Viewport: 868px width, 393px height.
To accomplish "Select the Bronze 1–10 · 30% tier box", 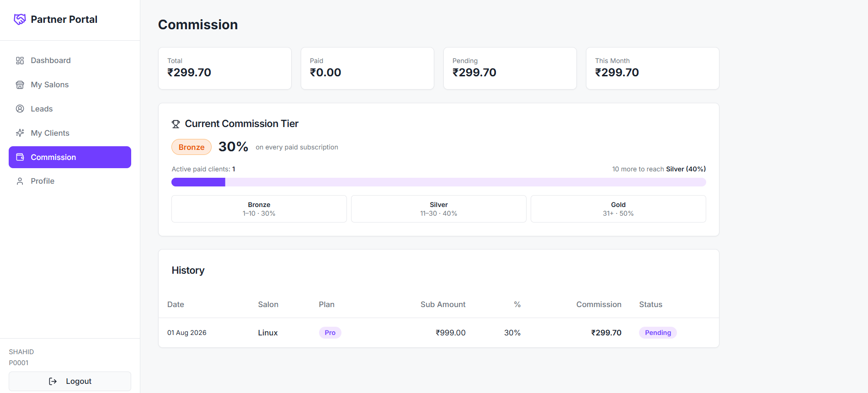I will pos(259,209).
